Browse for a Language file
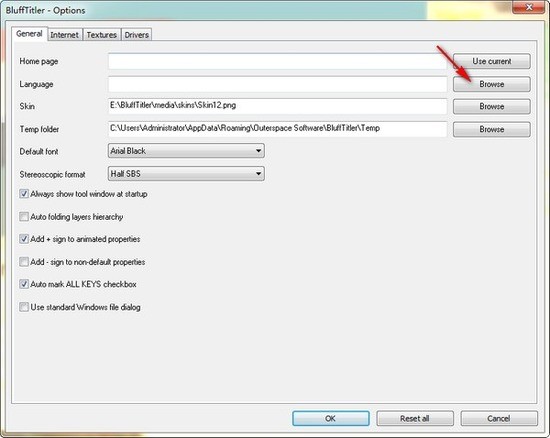 (491, 84)
